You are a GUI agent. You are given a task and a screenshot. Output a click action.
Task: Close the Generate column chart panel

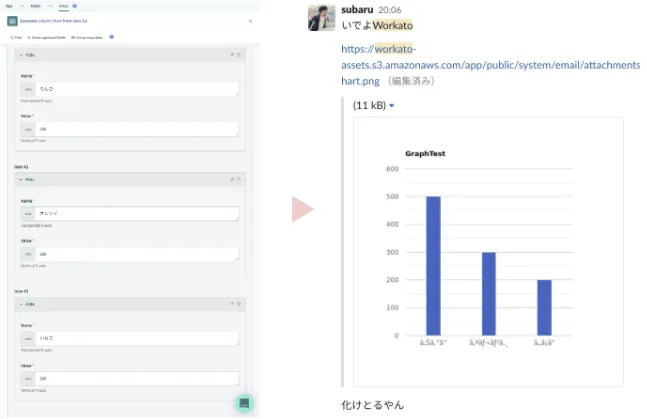(250, 21)
